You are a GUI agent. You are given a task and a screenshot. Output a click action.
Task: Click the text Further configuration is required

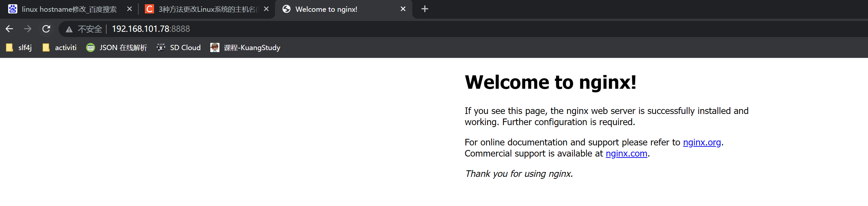[568, 122]
